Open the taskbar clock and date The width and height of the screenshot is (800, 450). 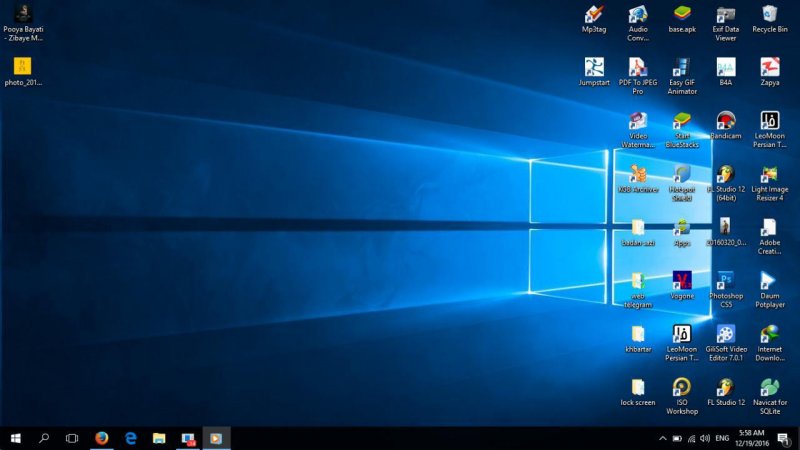click(751, 438)
